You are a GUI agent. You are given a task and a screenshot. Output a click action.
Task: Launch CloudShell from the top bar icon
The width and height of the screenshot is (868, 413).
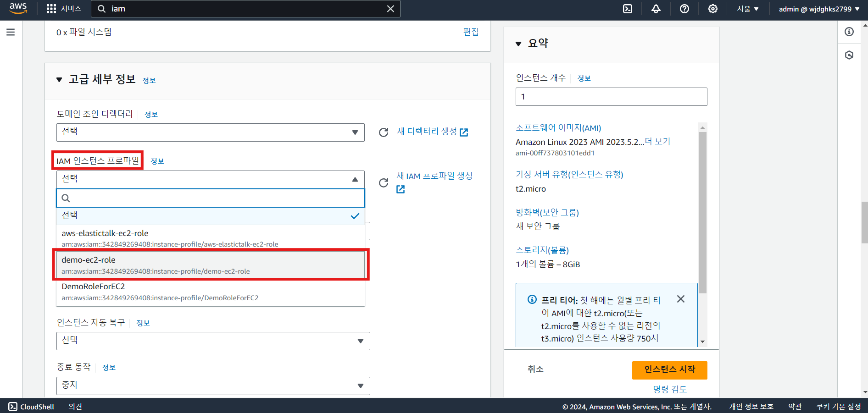[x=628, y=9]
